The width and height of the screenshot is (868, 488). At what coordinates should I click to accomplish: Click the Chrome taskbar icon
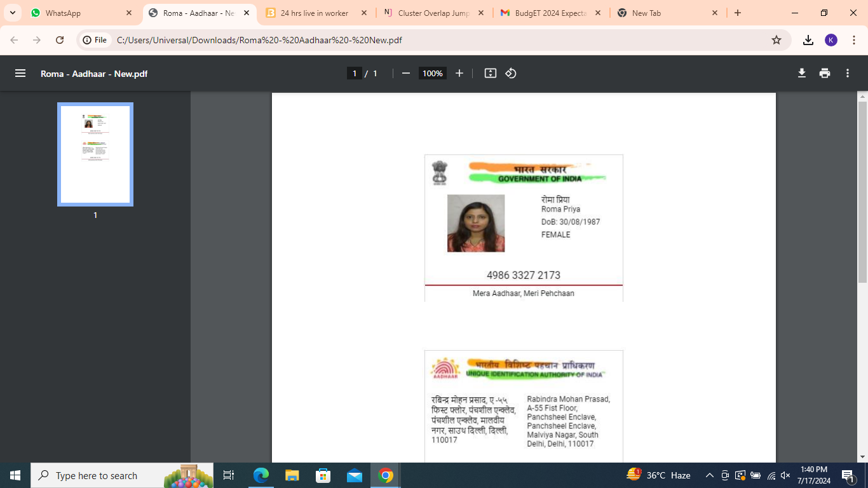[386, 475]
